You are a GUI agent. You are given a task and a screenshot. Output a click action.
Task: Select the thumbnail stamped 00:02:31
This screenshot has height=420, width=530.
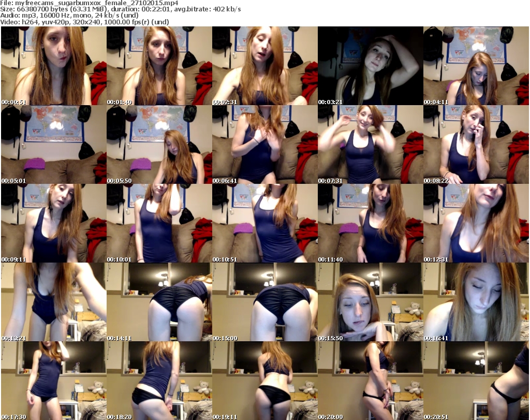pyautogui.click(x=265, y=66)
